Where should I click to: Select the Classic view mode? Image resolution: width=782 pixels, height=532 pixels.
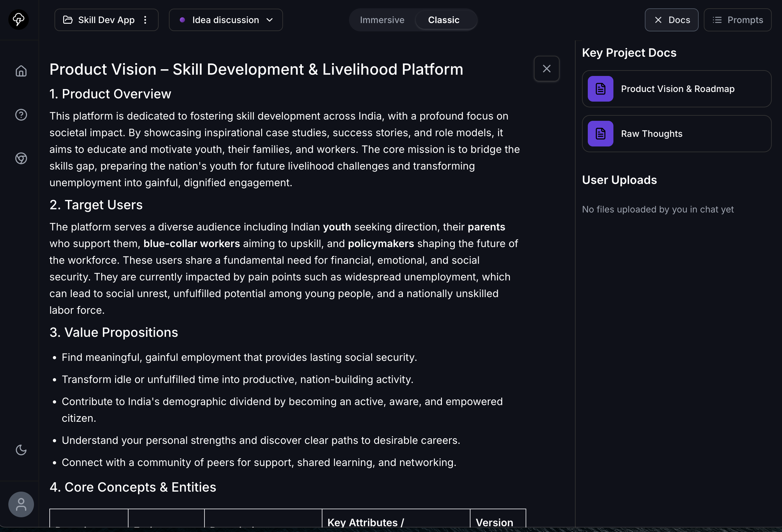click(x=444, y=20)
